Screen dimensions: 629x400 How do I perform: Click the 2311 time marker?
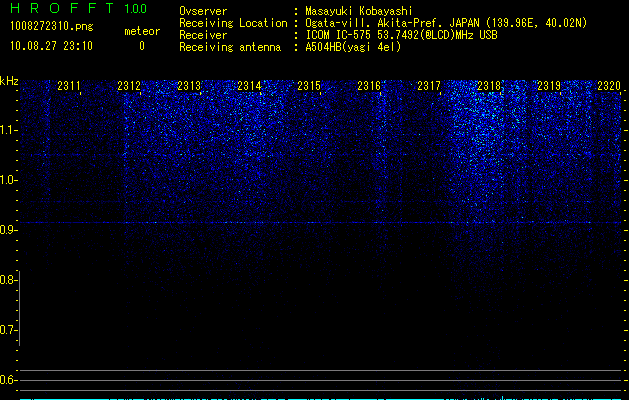point(69,85)
